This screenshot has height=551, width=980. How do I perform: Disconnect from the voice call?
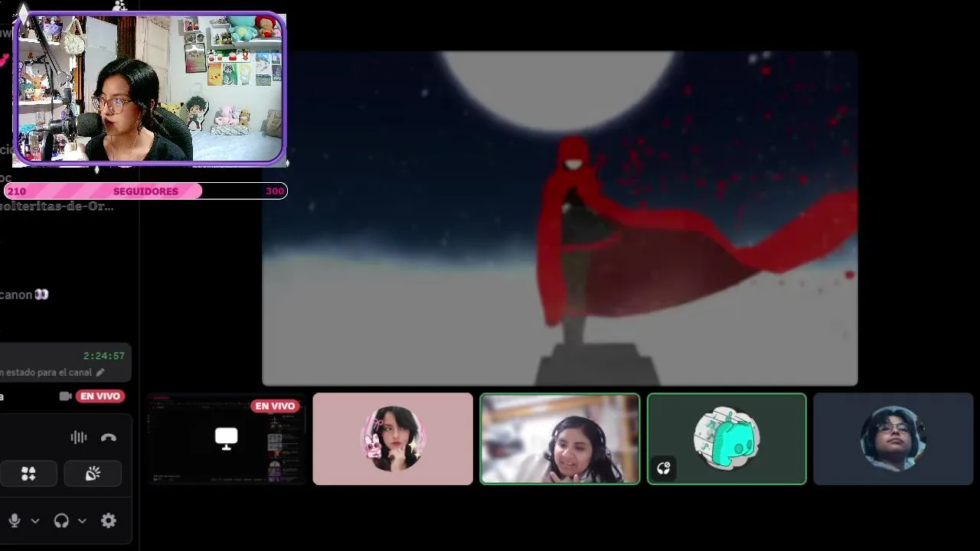109,437
